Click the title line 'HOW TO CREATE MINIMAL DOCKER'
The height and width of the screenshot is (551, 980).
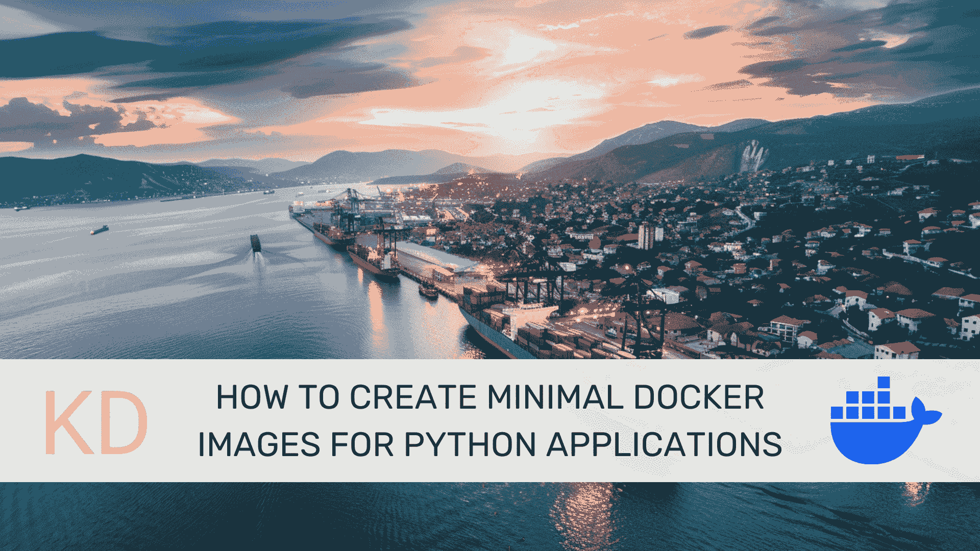[490, 397]
